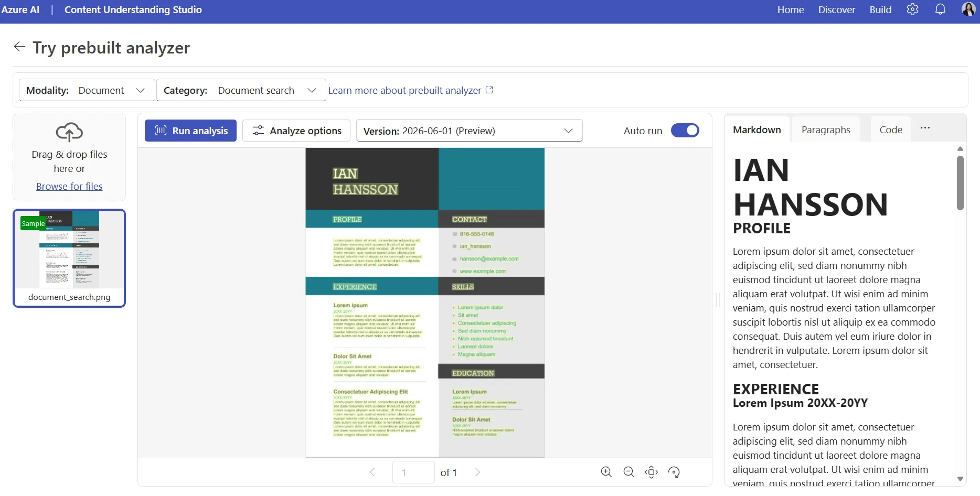Click the Browse for files link
Viewport: 980px width, 496px height.
[69, 186]
